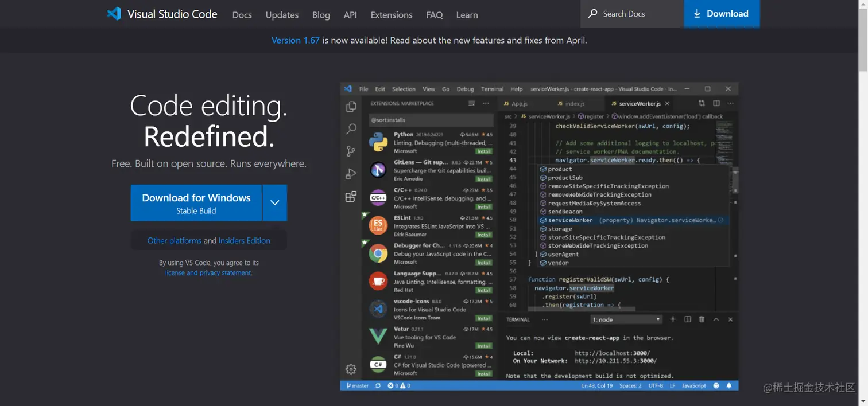Click the Run and Debug icon in activity bar
This screenshot has height=406, width=868.
(x=351, y=174)
